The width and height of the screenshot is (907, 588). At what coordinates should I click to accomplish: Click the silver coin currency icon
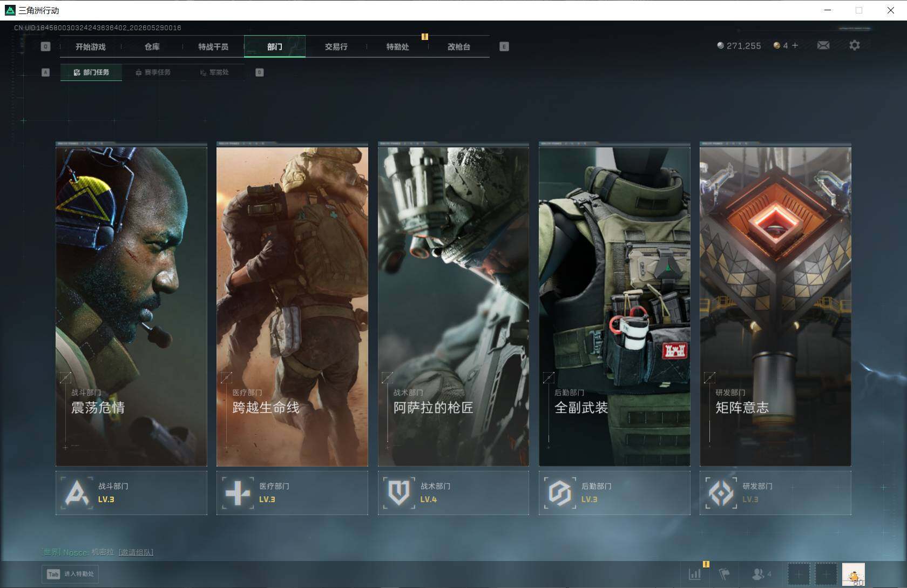coord(720,45)
